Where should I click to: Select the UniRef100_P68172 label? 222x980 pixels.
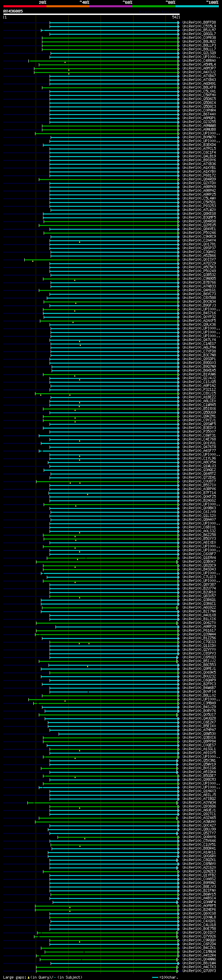point(199,175)
